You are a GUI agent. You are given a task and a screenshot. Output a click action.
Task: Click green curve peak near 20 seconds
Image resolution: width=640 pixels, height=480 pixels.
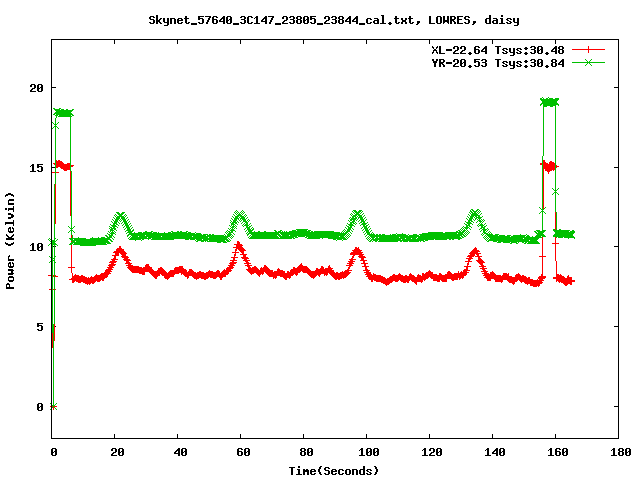click(120, 216)
